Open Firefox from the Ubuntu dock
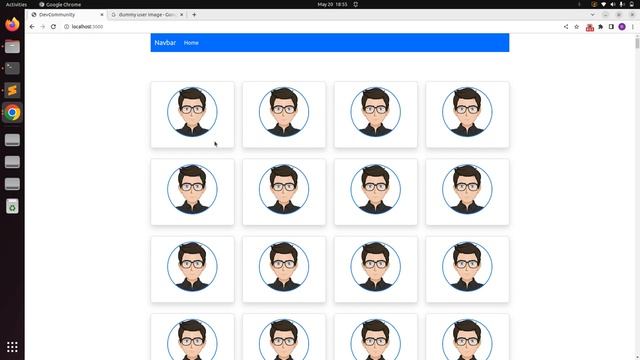 pos(12,24)
